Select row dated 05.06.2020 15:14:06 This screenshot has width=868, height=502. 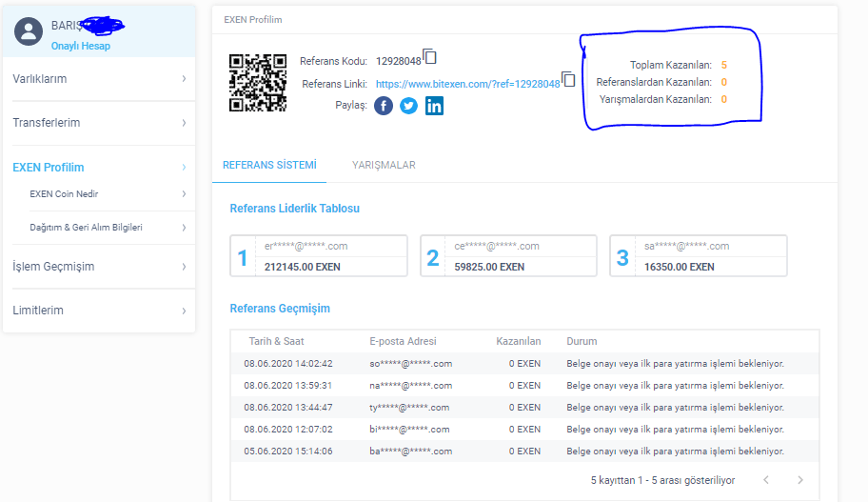(524, 451)
